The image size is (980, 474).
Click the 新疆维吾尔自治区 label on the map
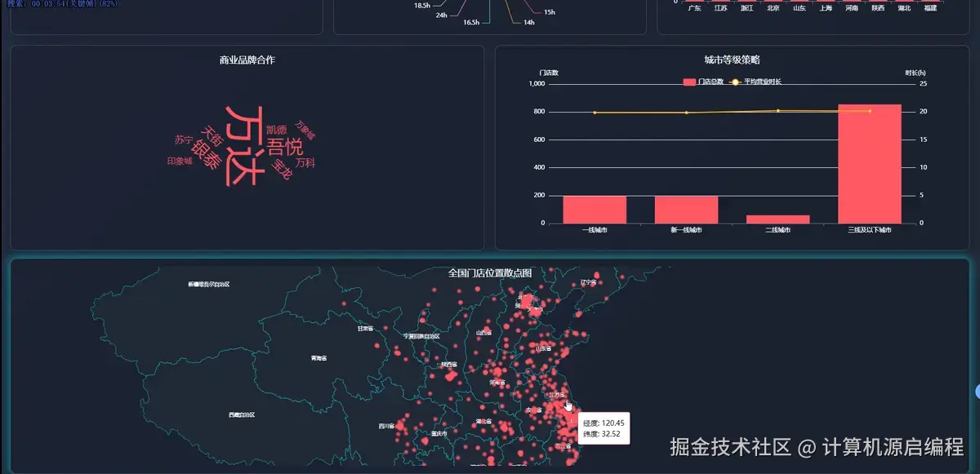click(209, 285)
